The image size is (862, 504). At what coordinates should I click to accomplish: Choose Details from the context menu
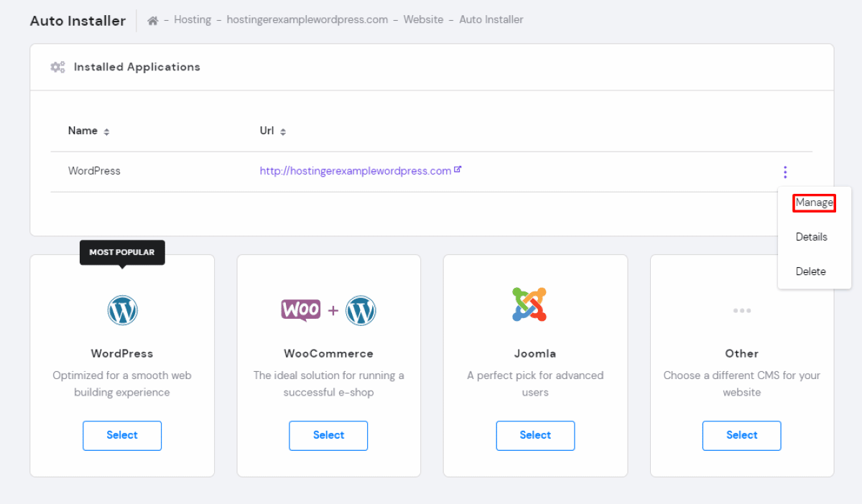click(x=811, y=237)
